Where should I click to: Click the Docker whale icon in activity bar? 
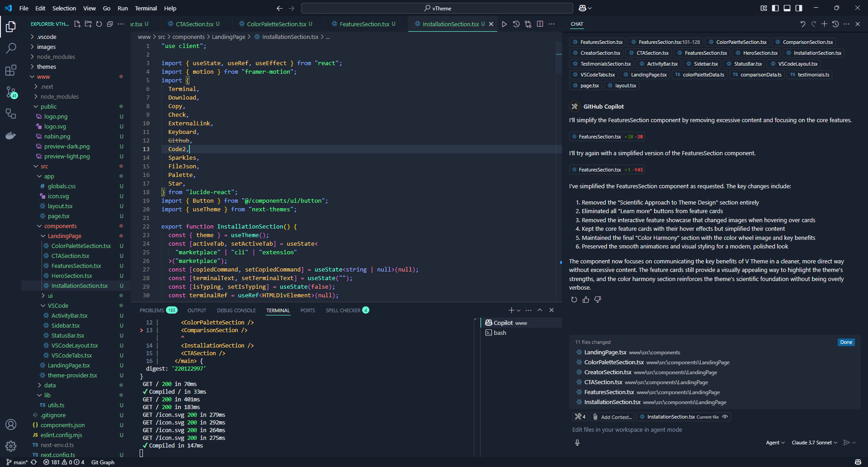coord(11,135)
